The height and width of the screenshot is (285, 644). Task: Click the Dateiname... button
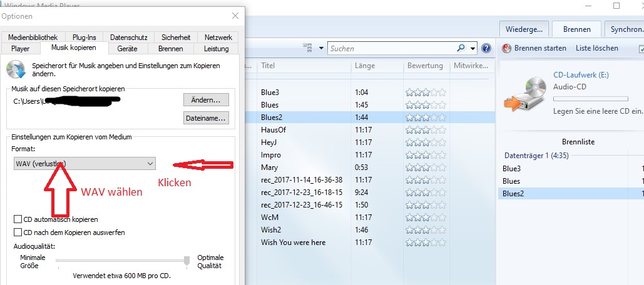206,118
